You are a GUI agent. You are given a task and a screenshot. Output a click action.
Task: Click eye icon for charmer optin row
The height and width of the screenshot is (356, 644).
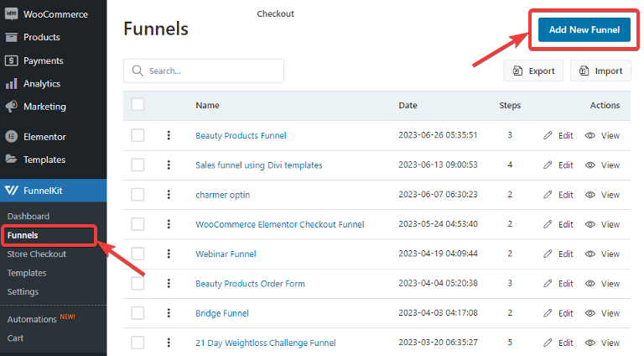[x=590, y=195]
